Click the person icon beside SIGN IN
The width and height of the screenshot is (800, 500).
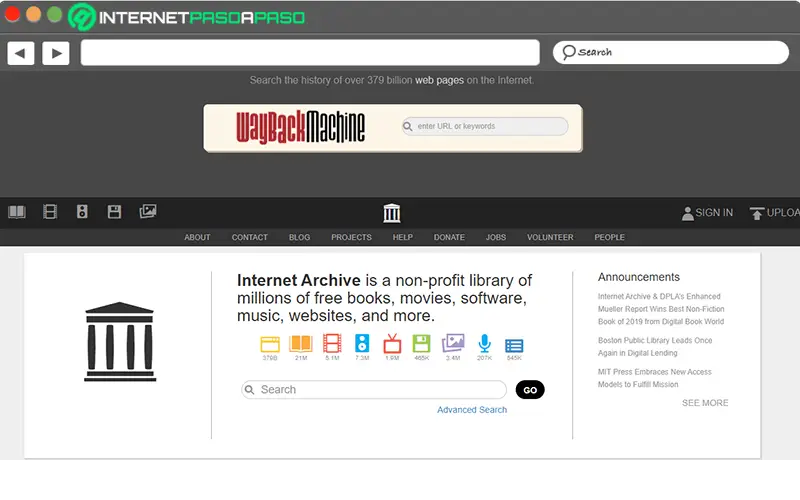[x=687, y=213]
